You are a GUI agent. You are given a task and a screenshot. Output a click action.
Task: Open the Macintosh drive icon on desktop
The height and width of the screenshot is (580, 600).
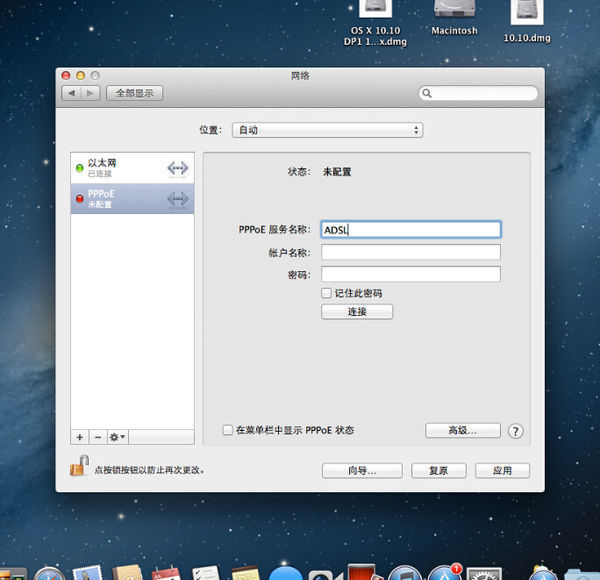pyautogui.click(x=454, y=12)
